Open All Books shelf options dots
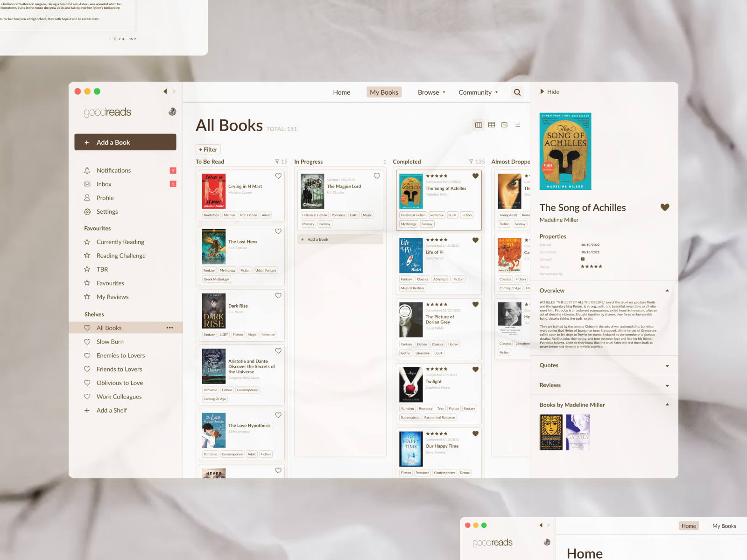747x560 pixels. click(x=170, y=328)
